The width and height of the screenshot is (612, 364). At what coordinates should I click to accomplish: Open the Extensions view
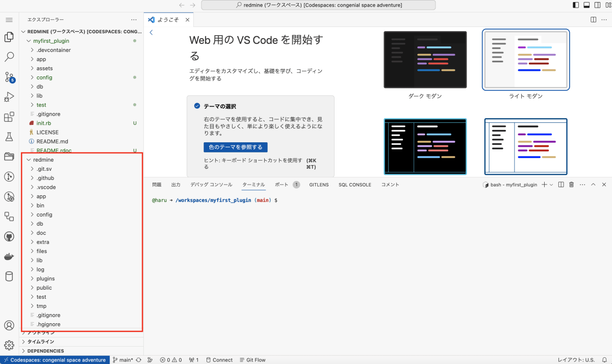pos(8,116)
